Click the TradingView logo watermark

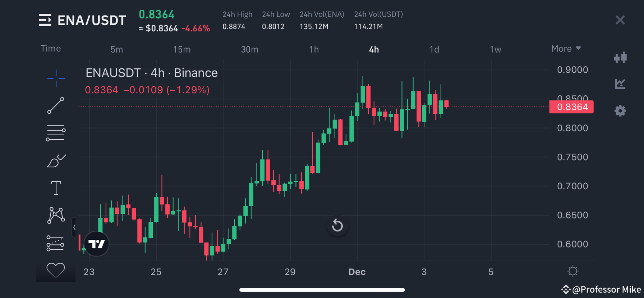pyautogui.click(x=96, y=244)
